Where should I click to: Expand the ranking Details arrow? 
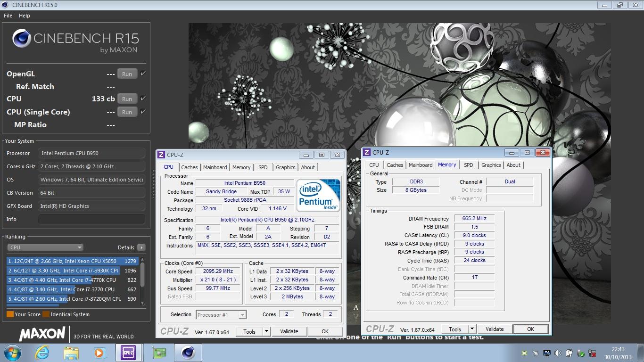(x=141, y=247)
